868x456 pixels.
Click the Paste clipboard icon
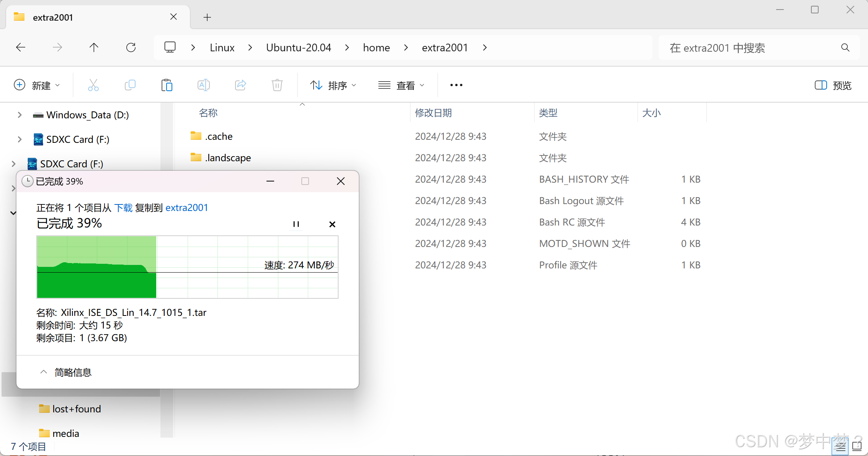pos(167,85)
